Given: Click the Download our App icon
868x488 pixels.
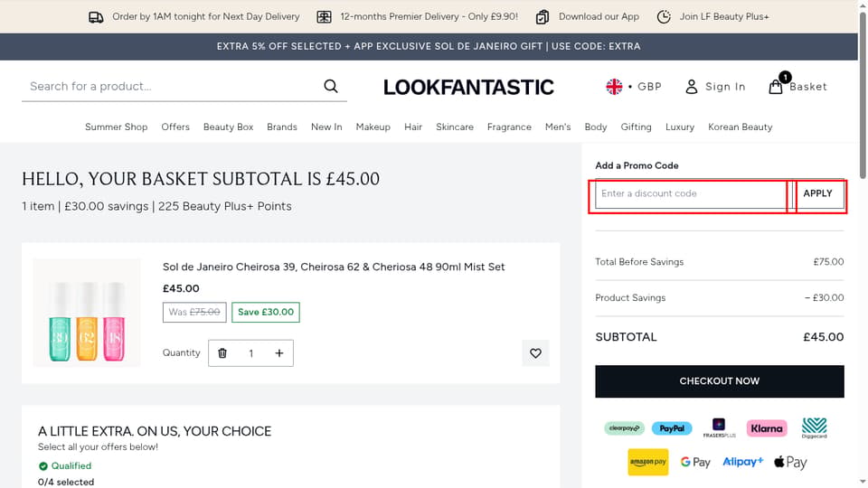Looking at the screenshot, I should point(542,17).
